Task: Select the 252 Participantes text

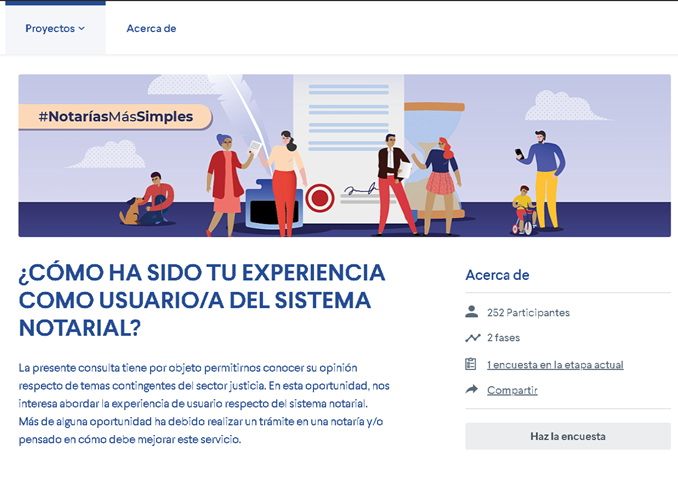Action: click(x=528, y=313)
